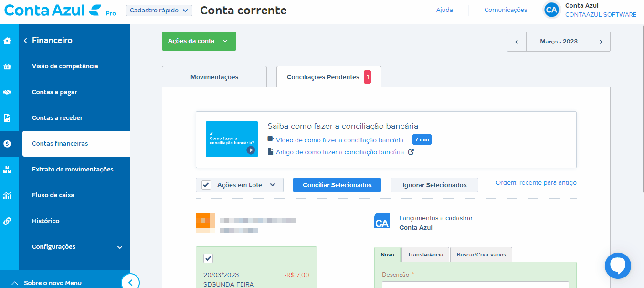The image size is (644, 288).
Task: Open the handshake sidebar icon
Action: pyautogui.click(x=7, y=92)
